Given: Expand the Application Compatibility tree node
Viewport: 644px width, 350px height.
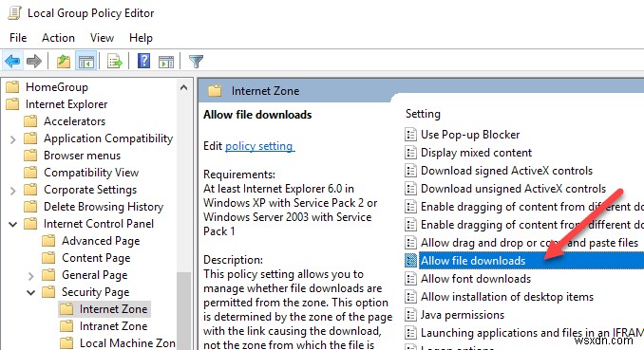Looking at the screenshot, I should tap(12, 139).
